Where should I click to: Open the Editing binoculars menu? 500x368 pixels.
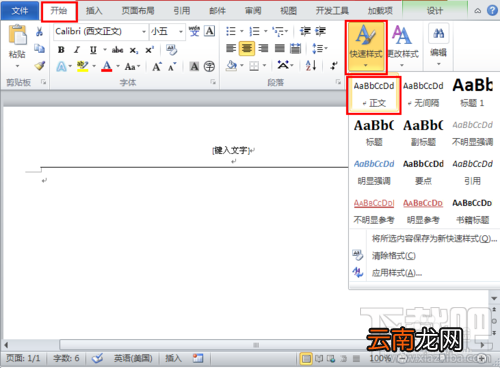[438, 45]
